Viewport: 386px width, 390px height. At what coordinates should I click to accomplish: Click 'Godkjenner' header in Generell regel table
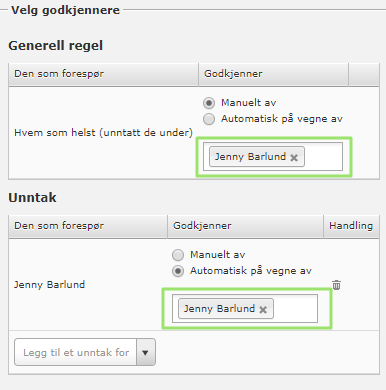tap(233, 74)
